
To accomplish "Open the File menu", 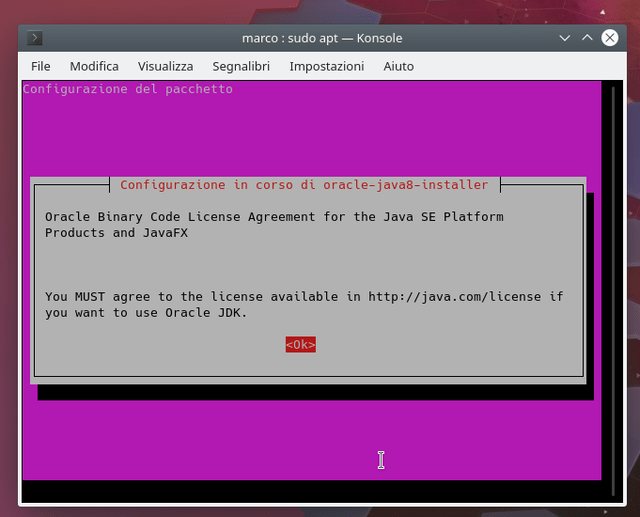I will pos(41,66).
